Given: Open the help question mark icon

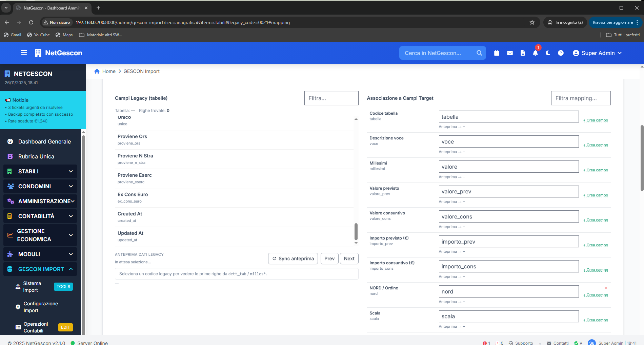Looking at the screenshot, I should pyautogui.click(x=561, y=53).
